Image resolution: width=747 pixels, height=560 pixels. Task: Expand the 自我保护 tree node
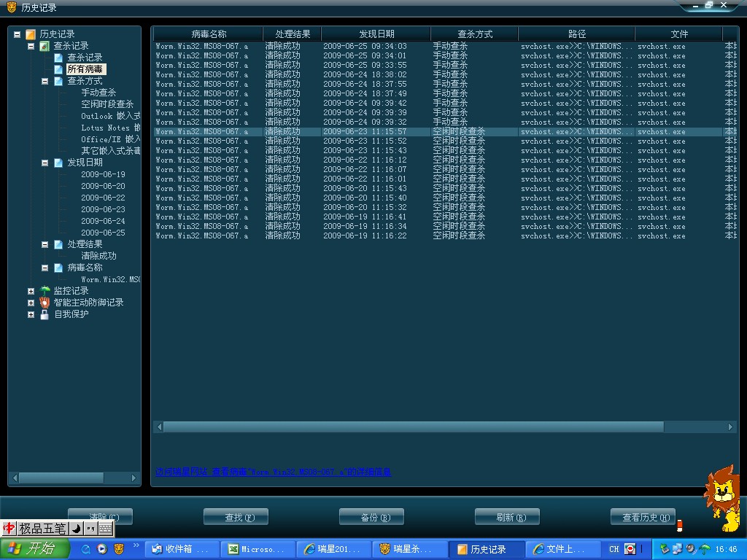pos(31,314)
